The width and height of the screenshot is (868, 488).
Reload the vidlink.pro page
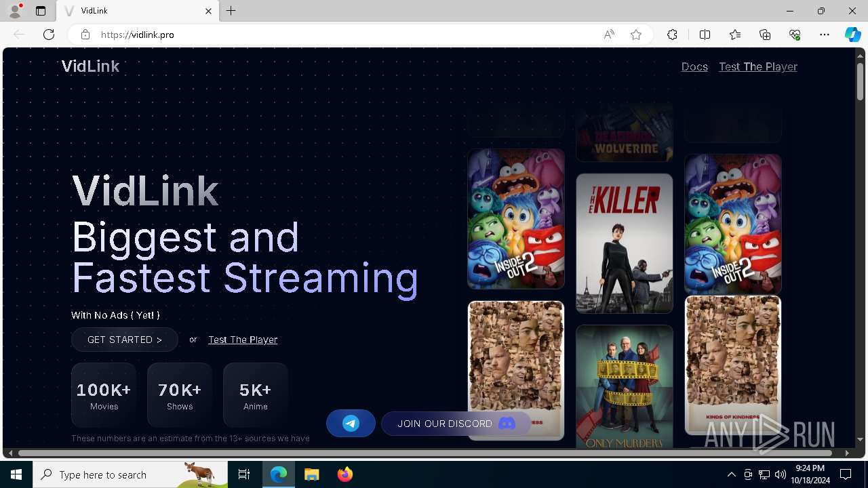coord(49,35)
